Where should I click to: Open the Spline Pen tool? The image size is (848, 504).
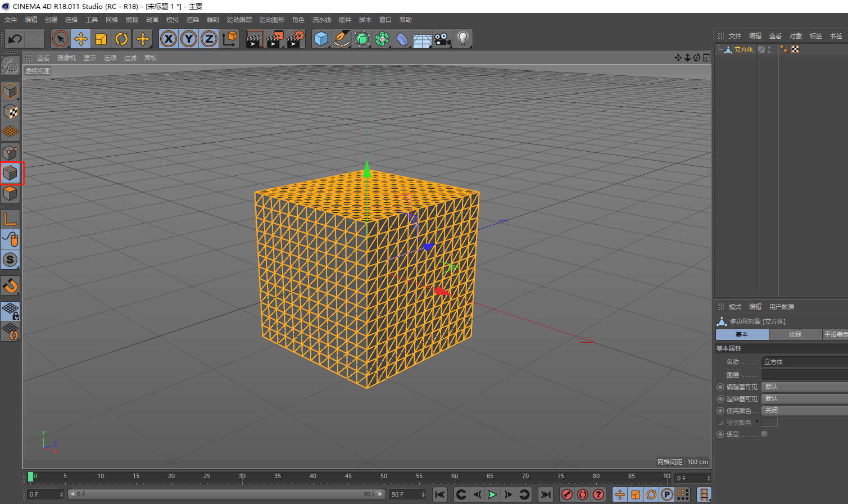click(342, 39)
